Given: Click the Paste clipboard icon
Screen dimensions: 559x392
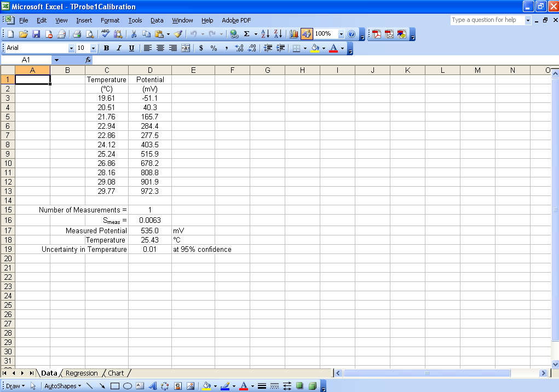Looking at the screenshot, I should point(159,34).
